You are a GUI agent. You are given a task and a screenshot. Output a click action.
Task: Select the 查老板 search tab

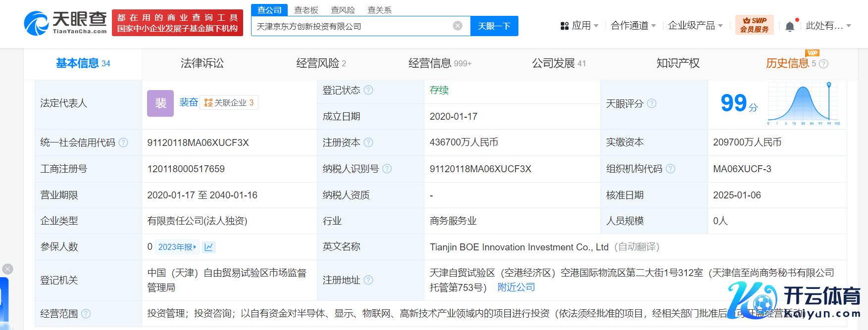(x=306, y=10)
